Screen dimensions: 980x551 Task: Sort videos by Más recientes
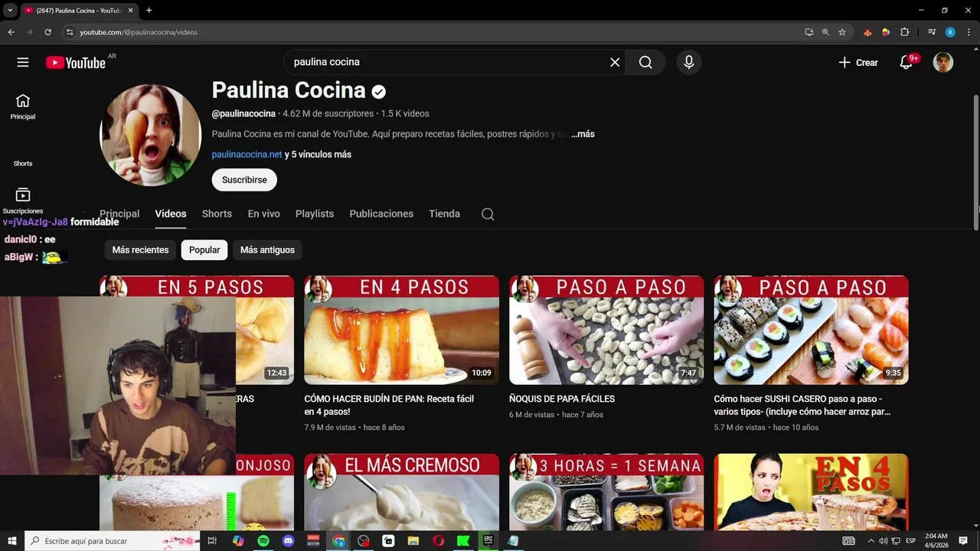pos(140,250)
